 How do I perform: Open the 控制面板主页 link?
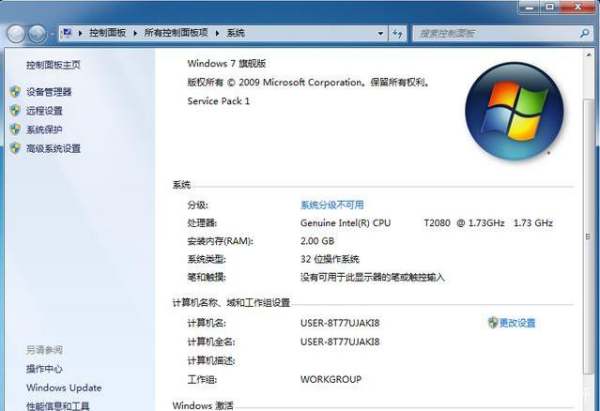click(53, 65)
